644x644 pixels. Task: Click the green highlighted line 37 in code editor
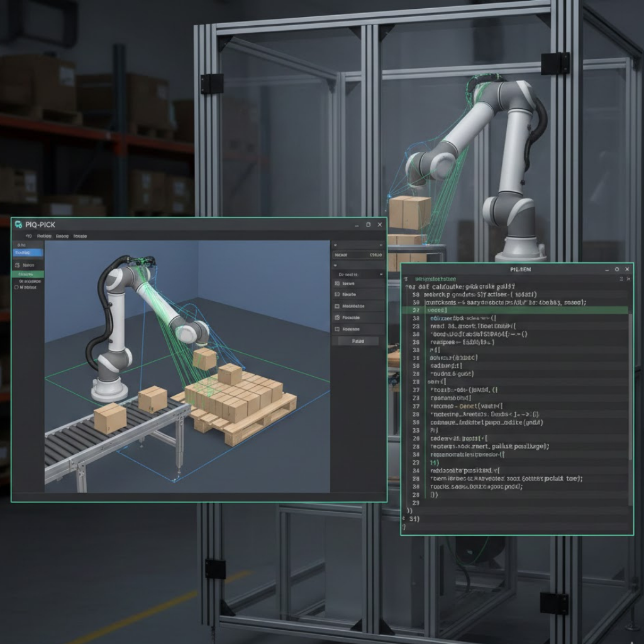pyautogui.click(x=516, y=310)
